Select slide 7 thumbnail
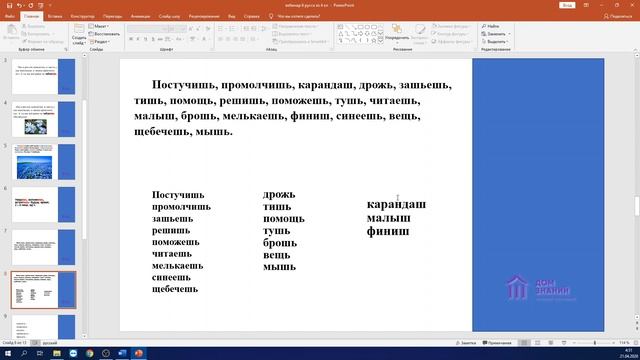 (x=43, y=247)
